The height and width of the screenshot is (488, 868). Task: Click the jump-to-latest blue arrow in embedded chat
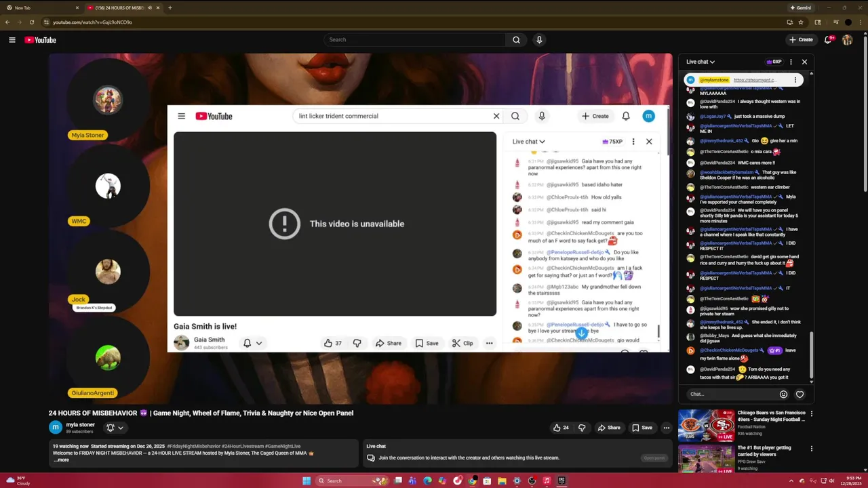581,333
